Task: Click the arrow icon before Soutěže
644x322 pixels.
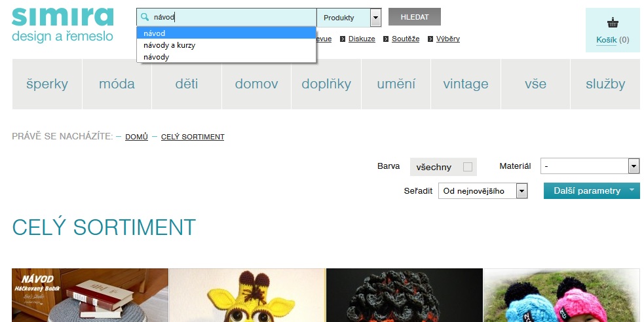Action: [386, 39]
